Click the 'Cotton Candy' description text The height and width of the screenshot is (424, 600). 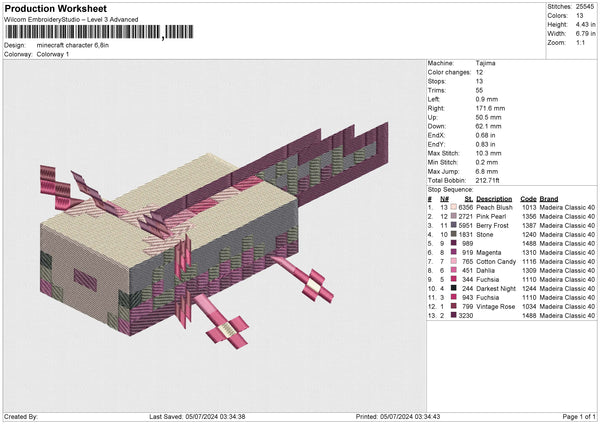(x=496, y=262)
